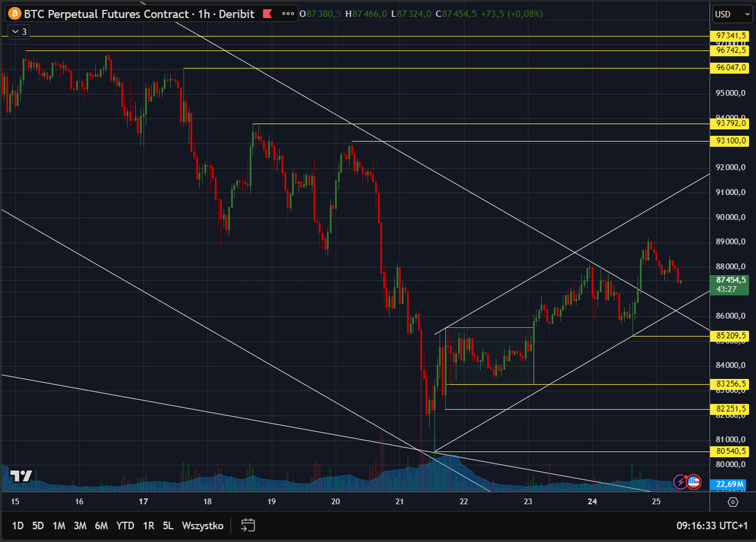Click the 80 000,0 price axis value
This screenshot has width=756, height=542.
[x=730, y=465]
